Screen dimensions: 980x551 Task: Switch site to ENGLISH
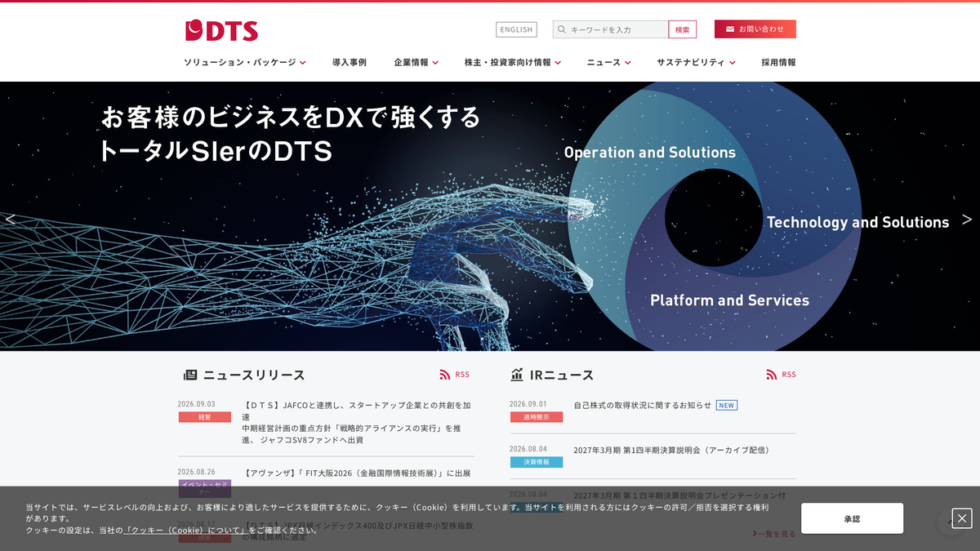coord(516,29)
